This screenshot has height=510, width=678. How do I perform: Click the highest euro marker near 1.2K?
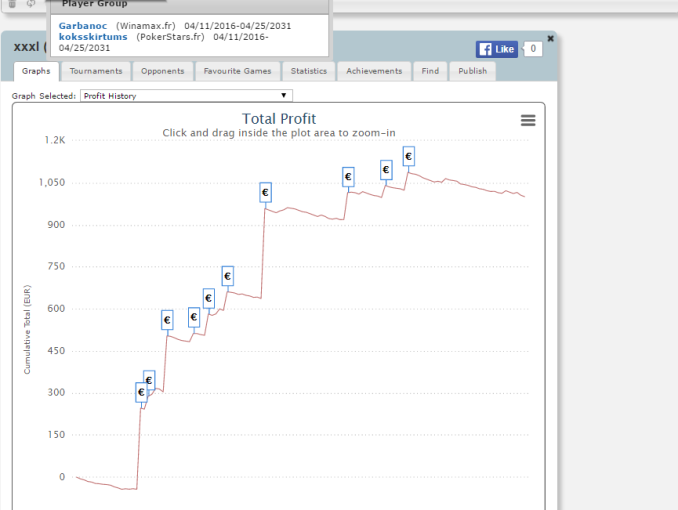408,156
